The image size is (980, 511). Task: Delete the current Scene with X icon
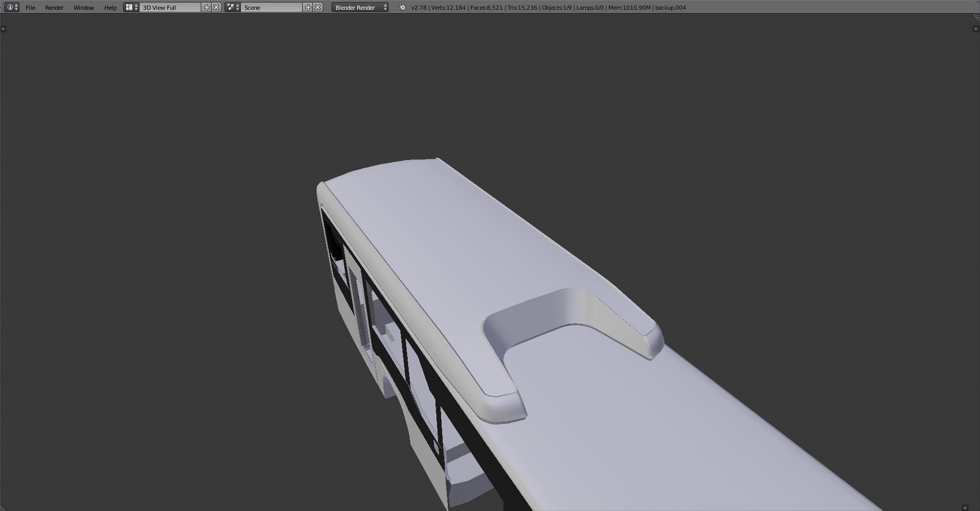(318, 7)
